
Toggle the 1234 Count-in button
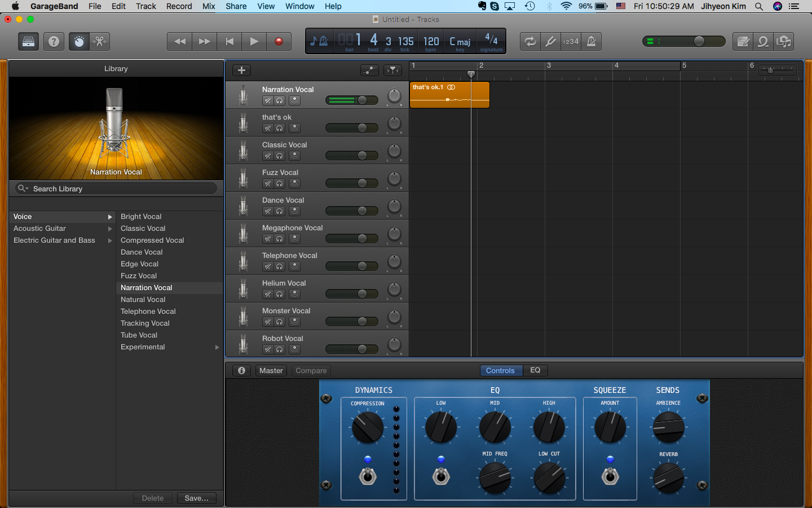[571, 42]
